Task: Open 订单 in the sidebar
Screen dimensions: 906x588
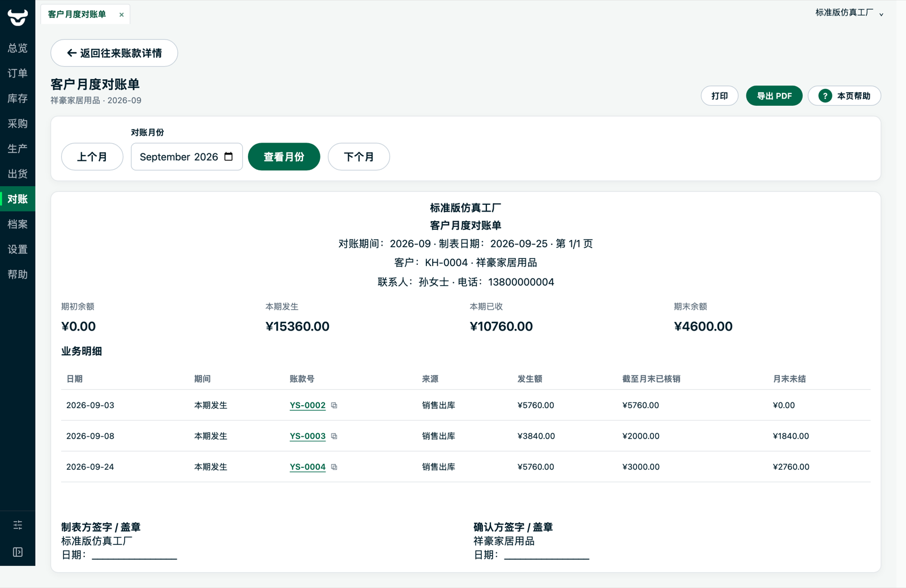Action: 18,73
